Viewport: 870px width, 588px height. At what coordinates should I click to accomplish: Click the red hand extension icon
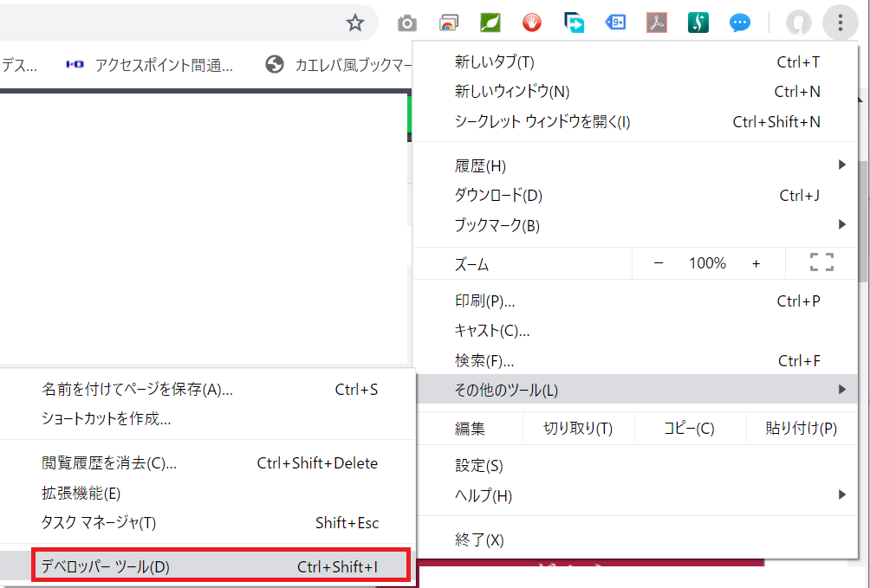click(x=531, y=23)
